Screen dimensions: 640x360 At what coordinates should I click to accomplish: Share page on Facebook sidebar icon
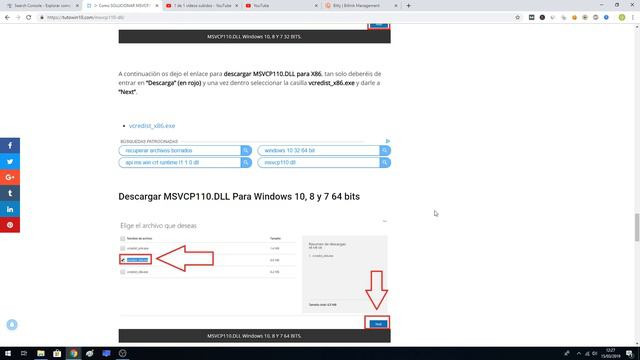pos(10,146)
